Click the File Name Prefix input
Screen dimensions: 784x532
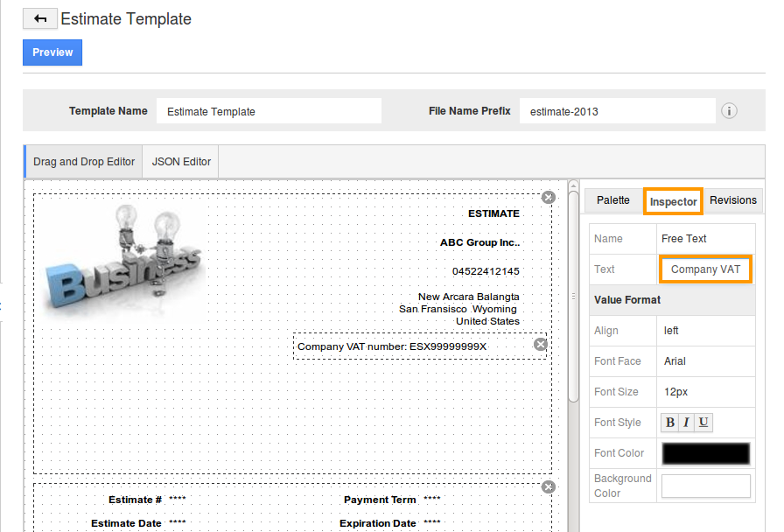(x=617, y=111)
